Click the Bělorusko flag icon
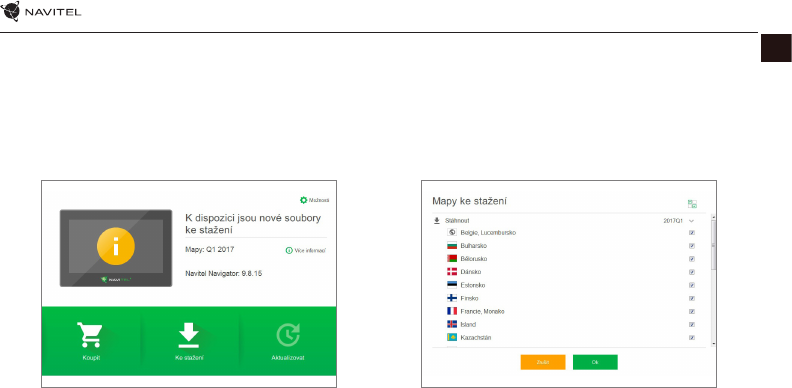Viewport: 792px width, 388px height. pos(452,259)
